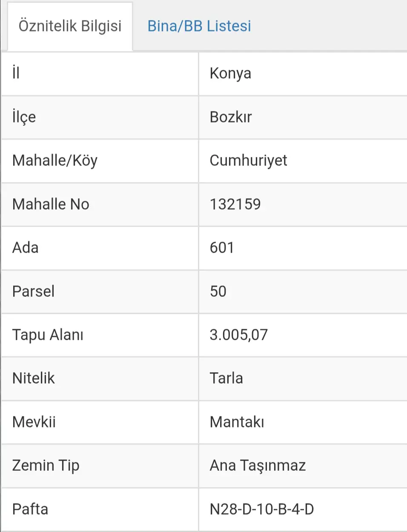Select the Bozkır district value cell
Screen dimensions: 407x532
pyautogui.click(x=303, y=117)
